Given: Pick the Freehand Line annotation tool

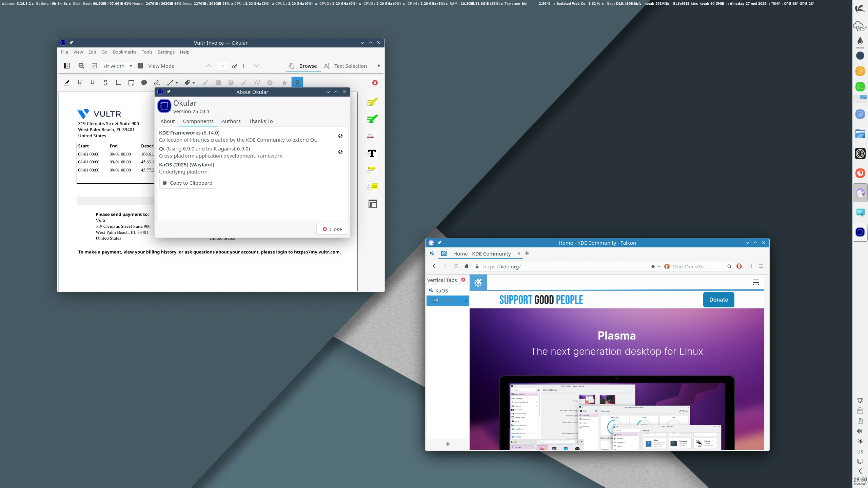Looking at the screenshot, I should tap(157, 83).
